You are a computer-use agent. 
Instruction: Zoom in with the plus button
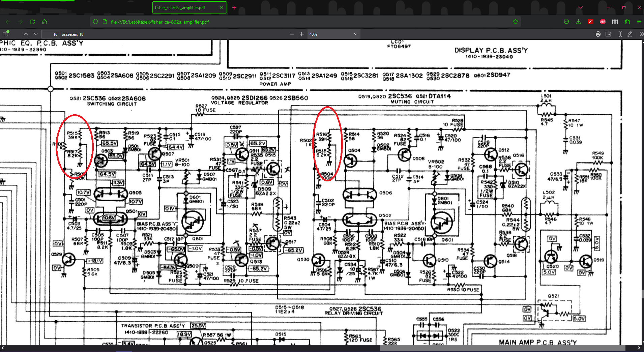(302, 34)
